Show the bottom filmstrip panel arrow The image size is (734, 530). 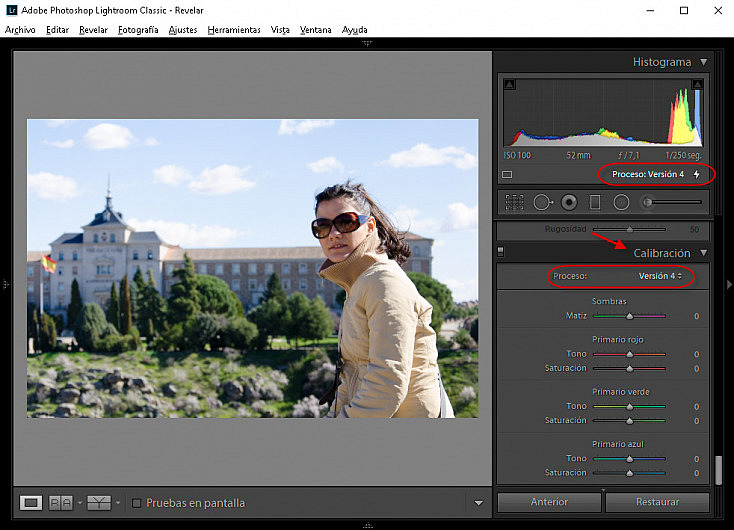tap(367, 525)
